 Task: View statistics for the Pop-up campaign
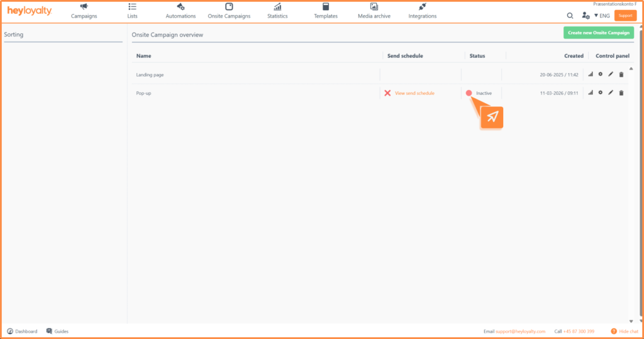point(591,93)
